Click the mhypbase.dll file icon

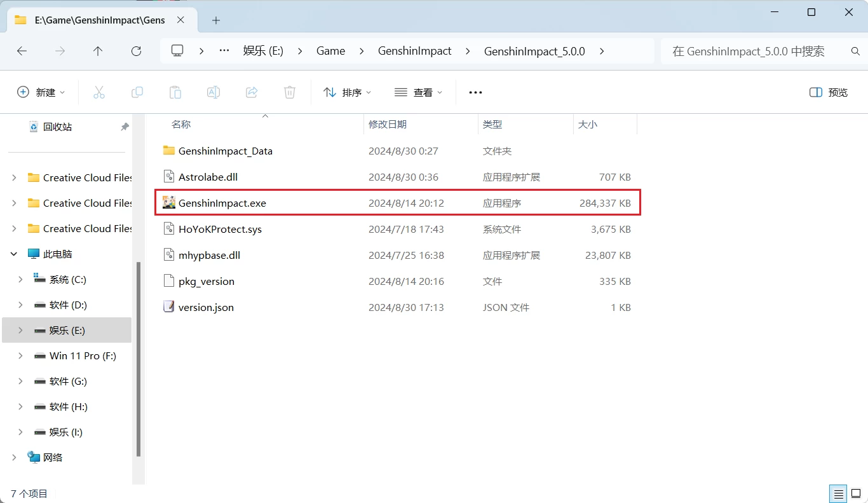pyautogui.click(x=168, y=255)
